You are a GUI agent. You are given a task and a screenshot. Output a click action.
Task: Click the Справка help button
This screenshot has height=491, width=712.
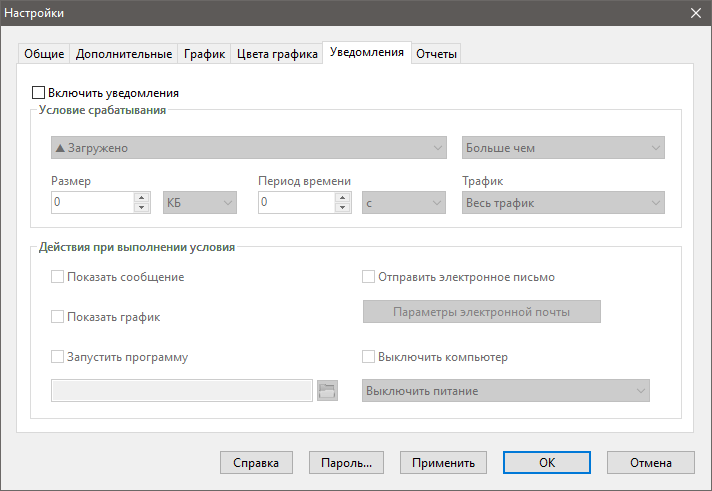click(256, 463)
